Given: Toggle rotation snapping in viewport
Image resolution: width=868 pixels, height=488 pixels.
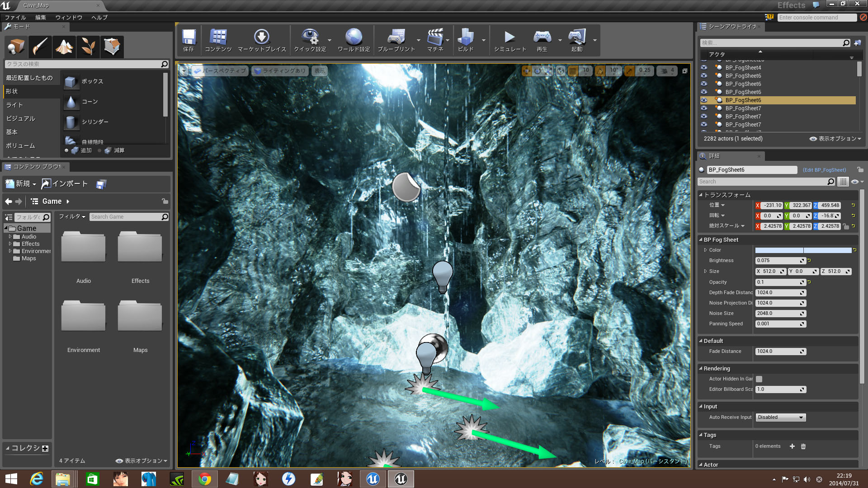Looking at the screenshot, I should (600, 71).
